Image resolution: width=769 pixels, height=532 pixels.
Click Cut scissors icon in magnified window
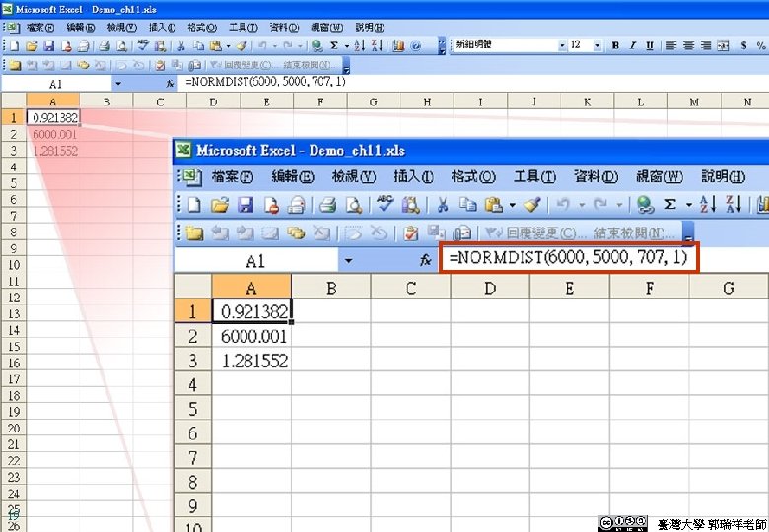click(443, 205)
